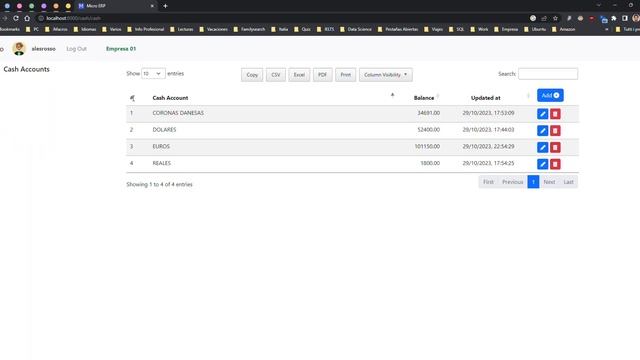Go to the Next page
The image size is (640, 360).
pos(549,182)
